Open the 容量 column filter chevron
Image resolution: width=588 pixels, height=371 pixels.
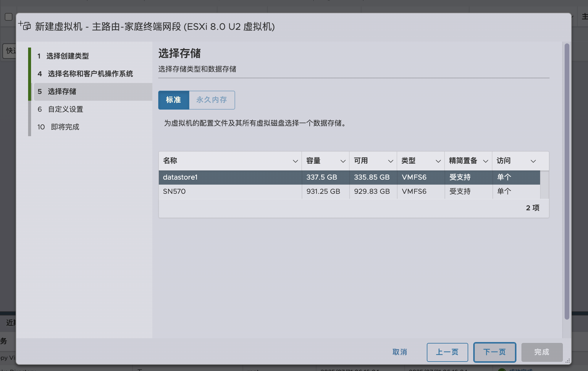[x=343, y=161]
